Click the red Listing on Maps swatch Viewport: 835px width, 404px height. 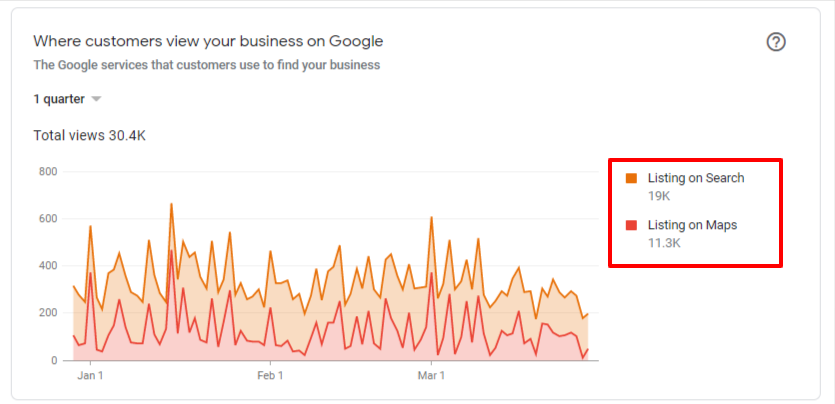tap(632, 225)
